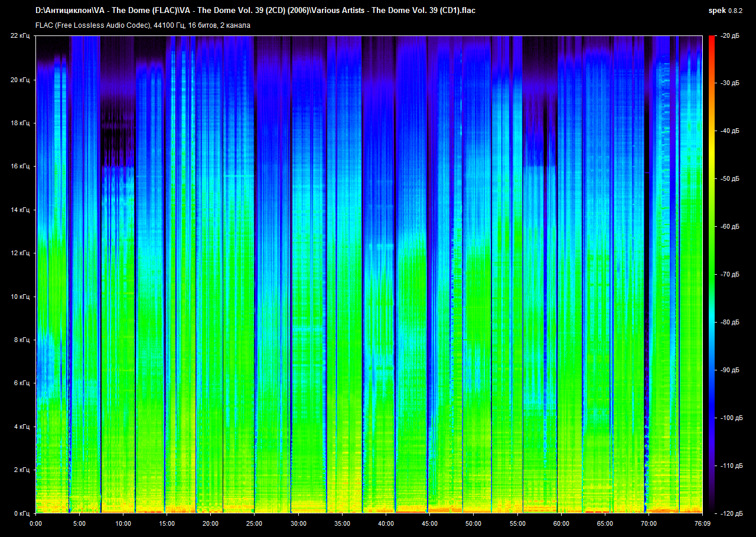Click the -20 дБ scale label
This screenshot has height=537, width=756.
point(729,36)
